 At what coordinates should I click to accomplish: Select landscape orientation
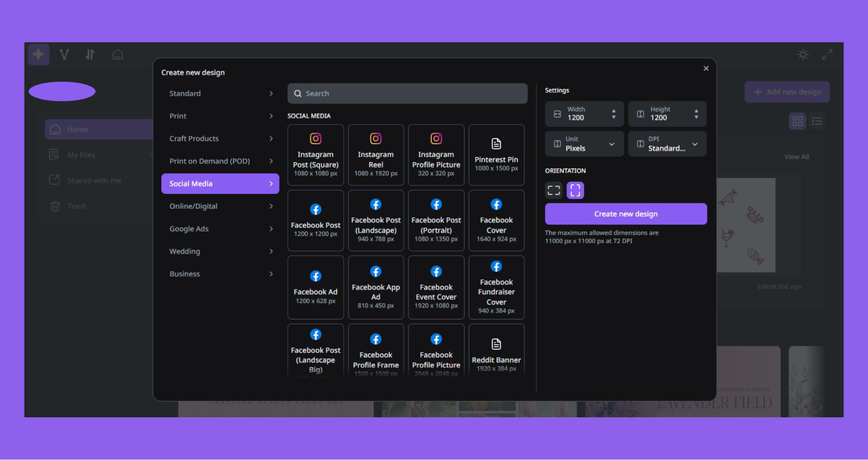554,190
